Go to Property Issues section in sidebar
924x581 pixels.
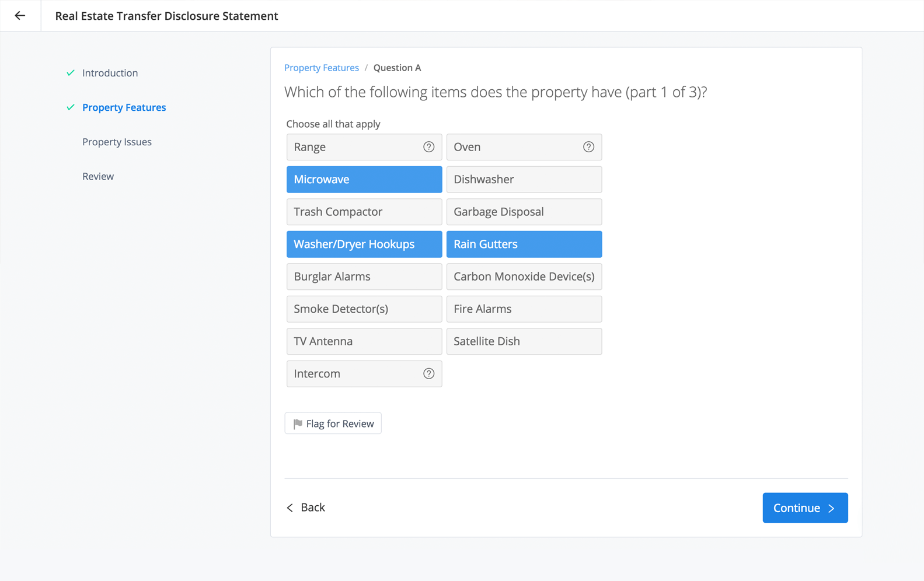[117, 142]
